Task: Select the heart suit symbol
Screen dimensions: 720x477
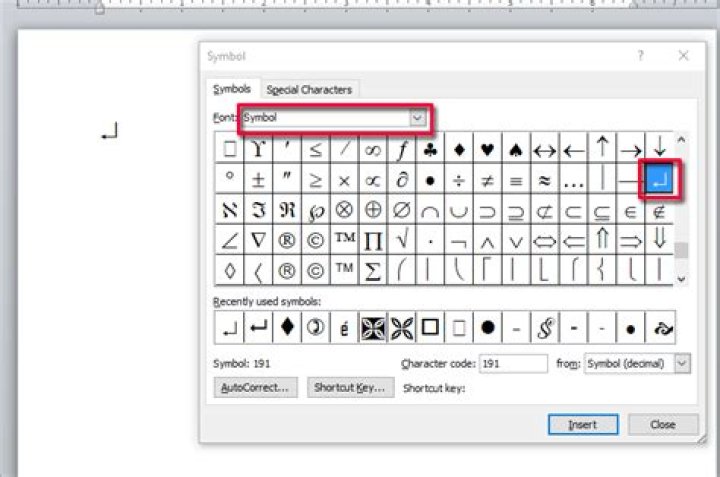Action: (487, 149)
